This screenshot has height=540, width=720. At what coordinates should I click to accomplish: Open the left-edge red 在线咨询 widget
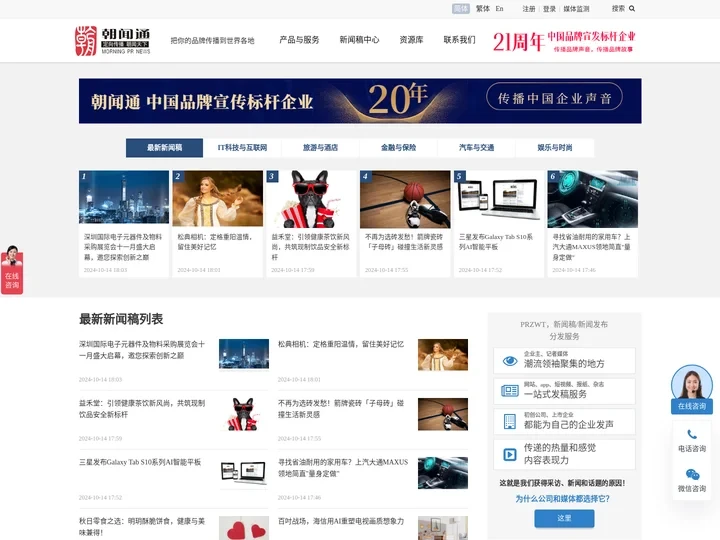click(12, 270)
